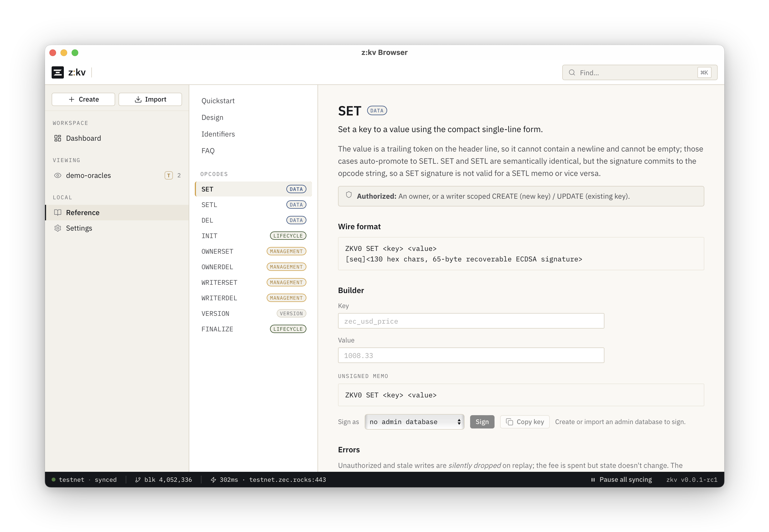Select the SETL opcode

pyautogui.click(x=253, y=205)
